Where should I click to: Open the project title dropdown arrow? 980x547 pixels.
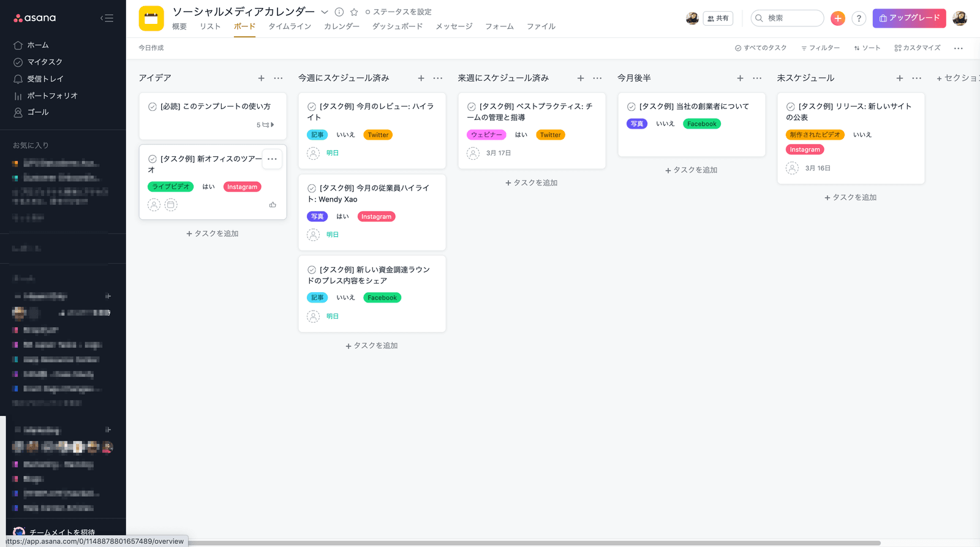(x=325, y=12)
